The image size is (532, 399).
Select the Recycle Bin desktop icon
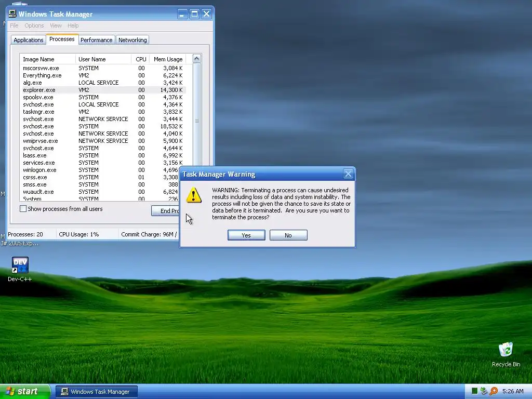506,354
